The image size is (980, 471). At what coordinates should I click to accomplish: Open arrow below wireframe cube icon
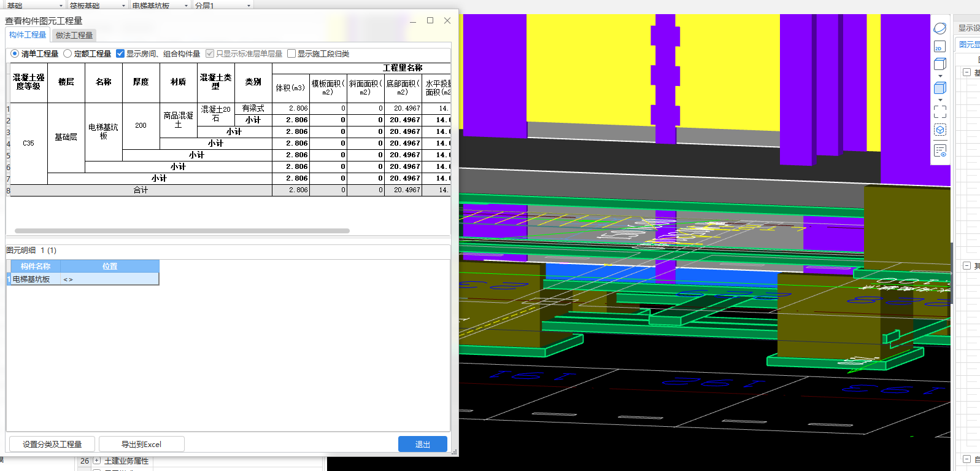[x=940, y=76]
